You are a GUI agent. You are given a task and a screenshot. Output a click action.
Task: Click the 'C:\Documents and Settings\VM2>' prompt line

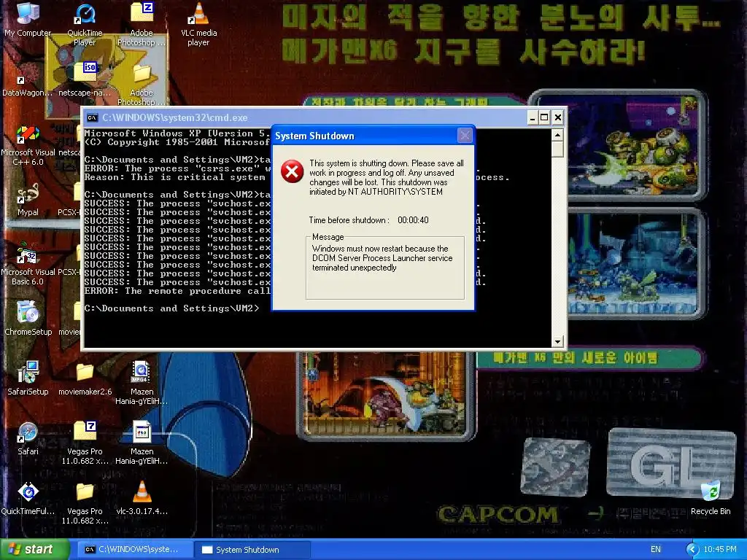[x=172, y=308]
